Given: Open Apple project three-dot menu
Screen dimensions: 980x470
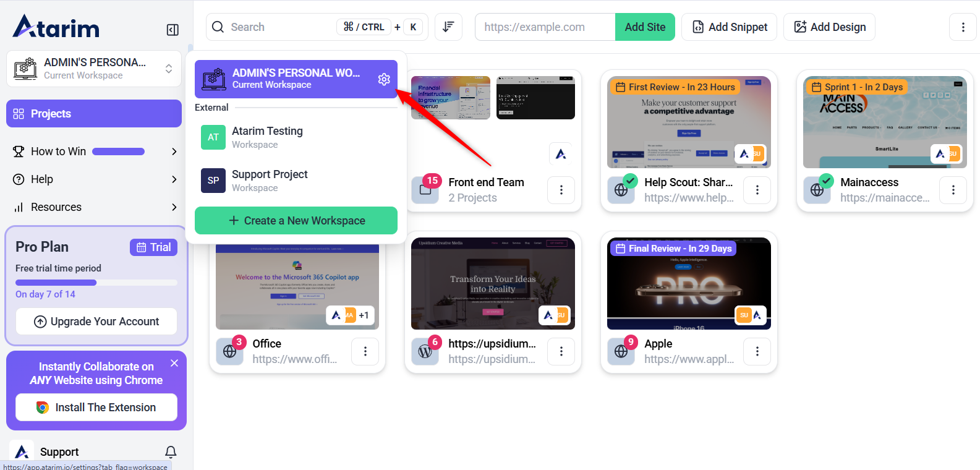Looking at the screenshot, I should coord(757,351).
